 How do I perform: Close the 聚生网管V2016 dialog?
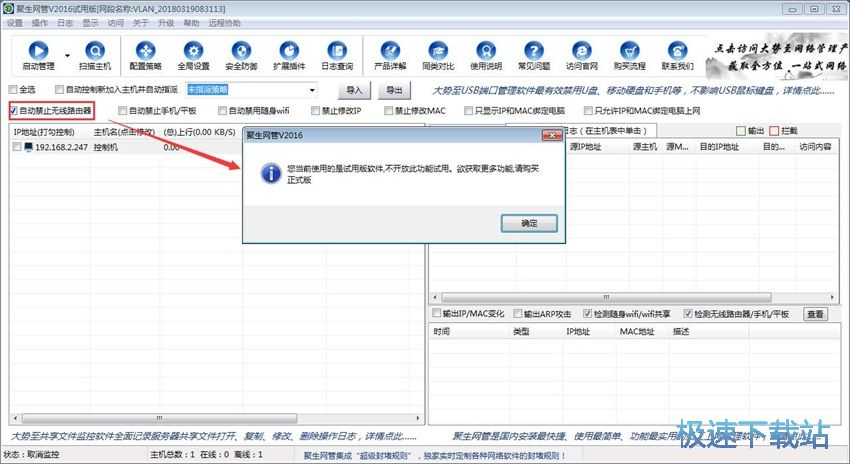[552, 135]
